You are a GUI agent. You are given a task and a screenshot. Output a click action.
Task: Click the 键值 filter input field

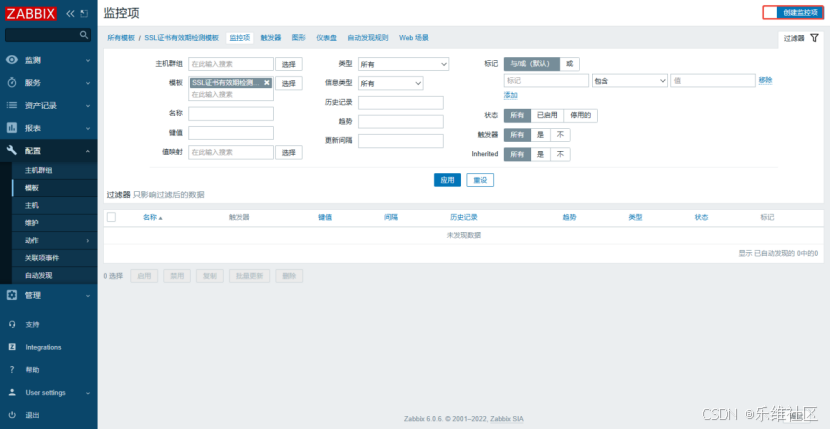point(231,133)
